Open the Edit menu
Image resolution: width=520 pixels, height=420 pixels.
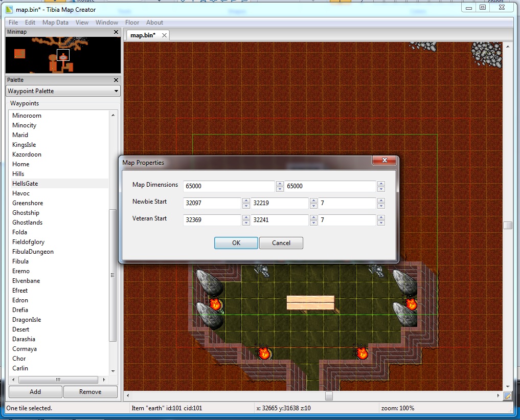click(30, 23)
